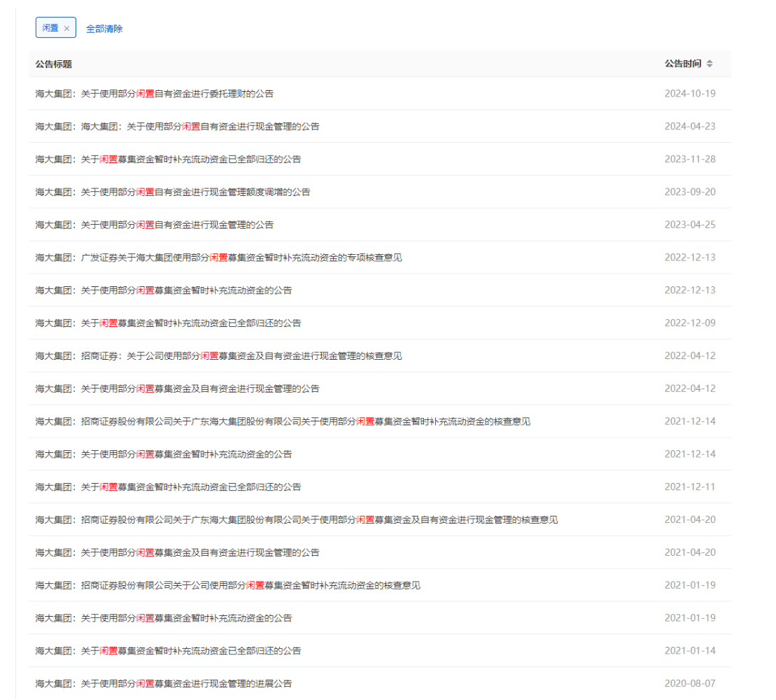Click the date 2024-04-23

[690, 126]
